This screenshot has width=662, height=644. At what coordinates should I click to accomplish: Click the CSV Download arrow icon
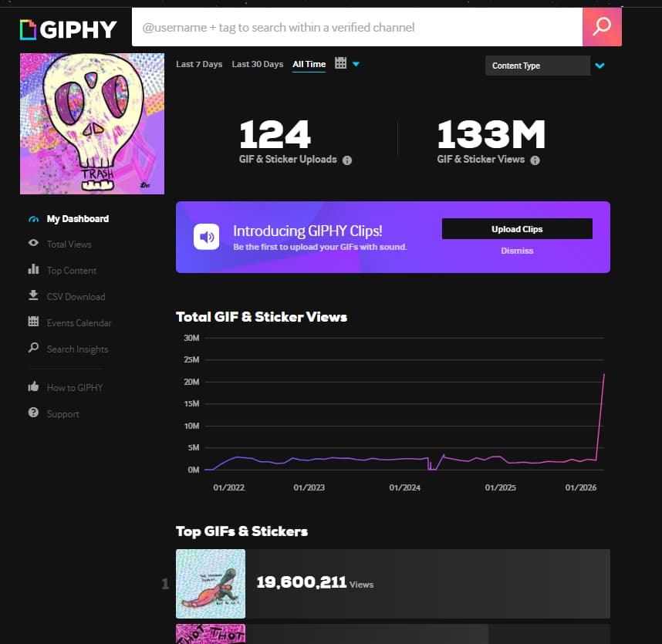[33, 295]
